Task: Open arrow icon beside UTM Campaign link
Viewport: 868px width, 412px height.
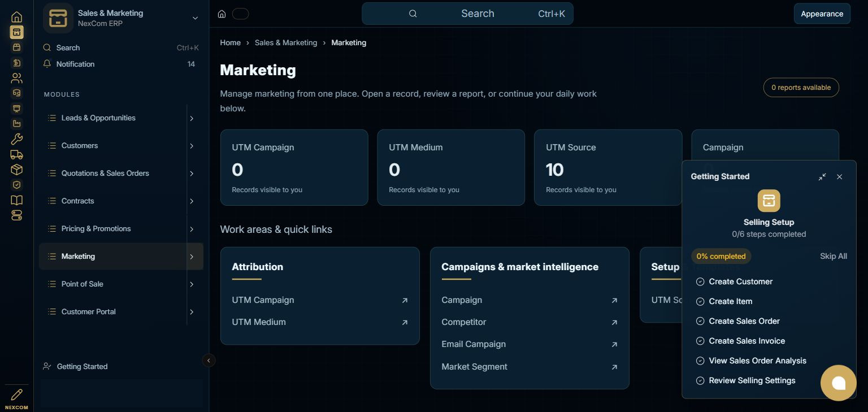Action: coord(405,301)
